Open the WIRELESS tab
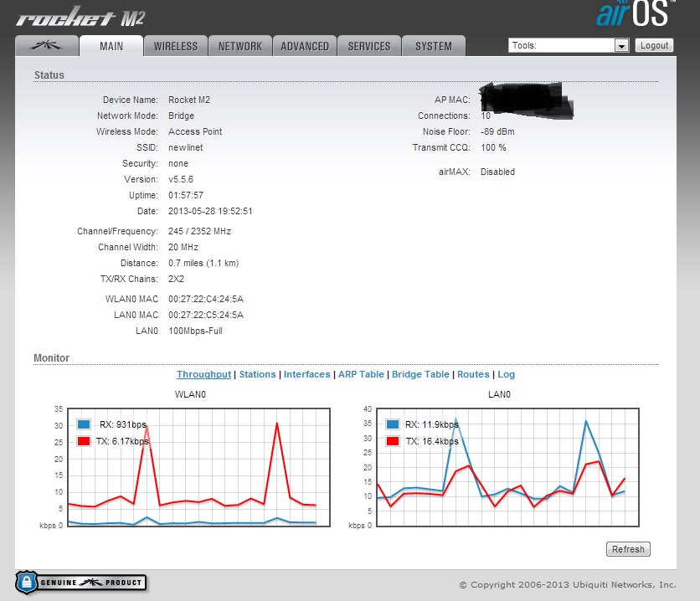 tap(176, 46)
